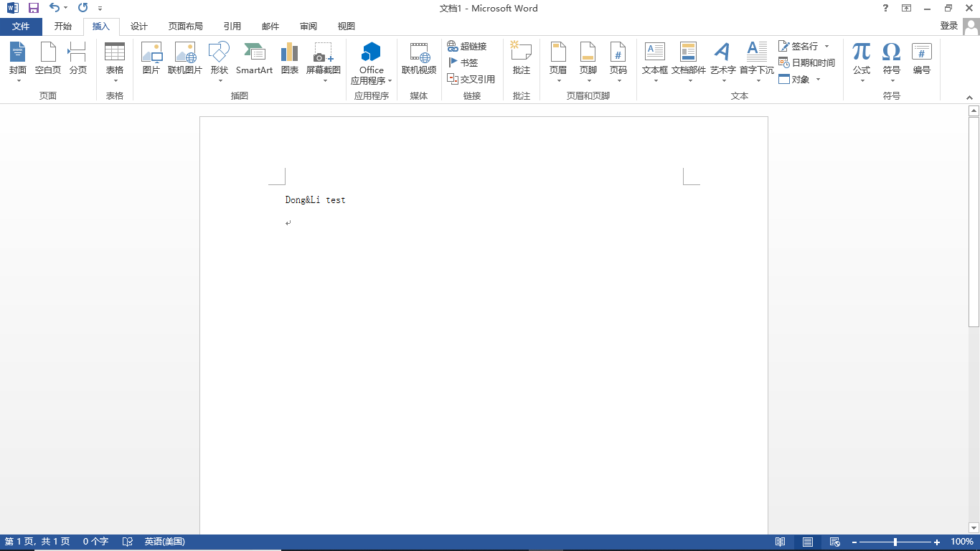The width and height of the screenshot is (980, 551).
Task: Open the Word Help question mark
Action: 886,8
